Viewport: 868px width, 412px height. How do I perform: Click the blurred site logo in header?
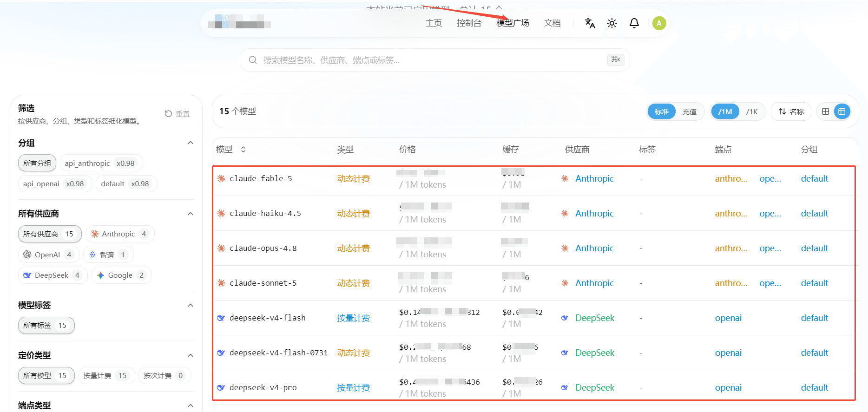[x=239, y=22]
